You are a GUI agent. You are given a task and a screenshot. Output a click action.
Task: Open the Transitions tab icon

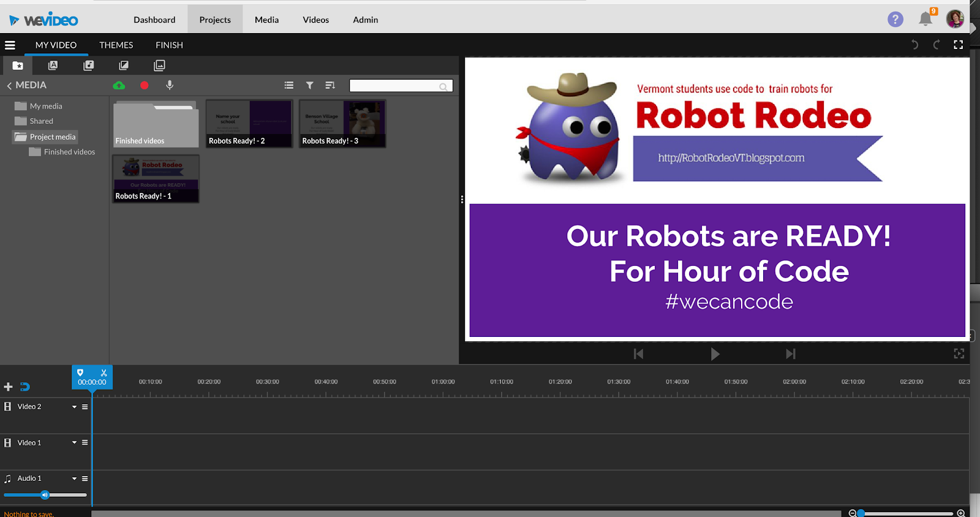(x=124, y=66)
